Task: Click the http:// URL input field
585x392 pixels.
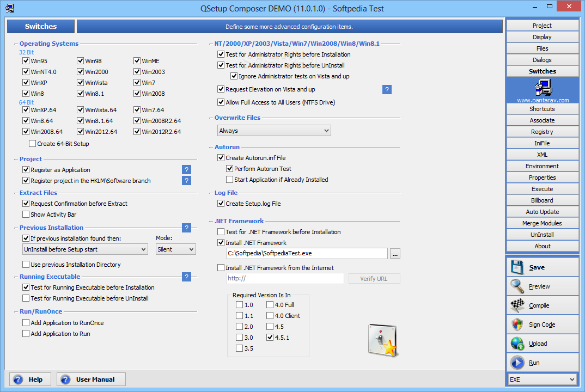Action: [285, 279]
